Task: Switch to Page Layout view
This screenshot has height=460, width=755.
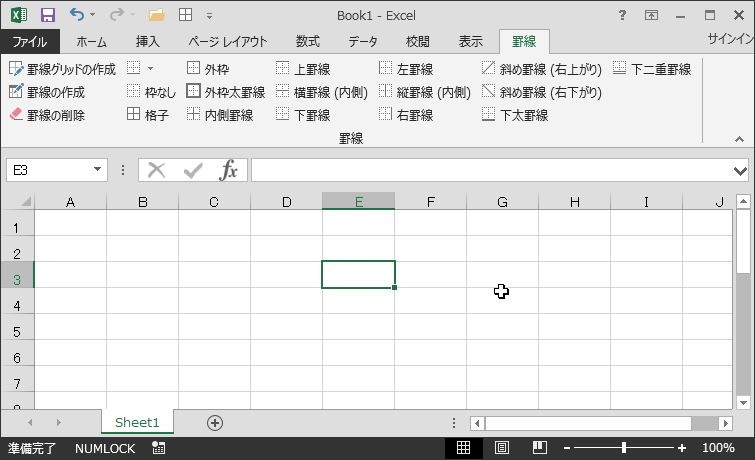Action: tap(501, 447)
